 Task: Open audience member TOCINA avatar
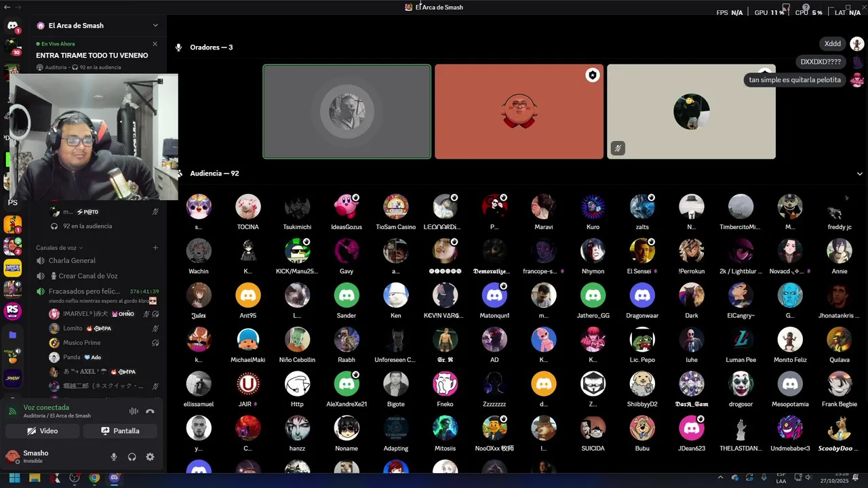[248, 207]
